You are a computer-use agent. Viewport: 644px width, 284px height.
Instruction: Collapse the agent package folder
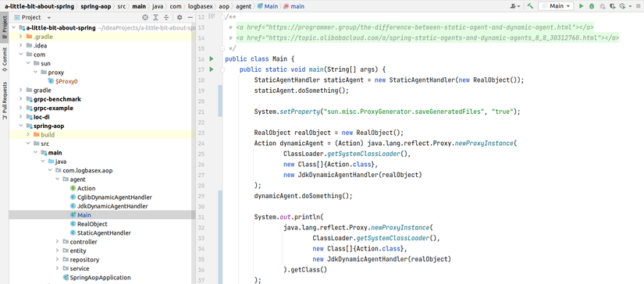click(x=58, y=179)
